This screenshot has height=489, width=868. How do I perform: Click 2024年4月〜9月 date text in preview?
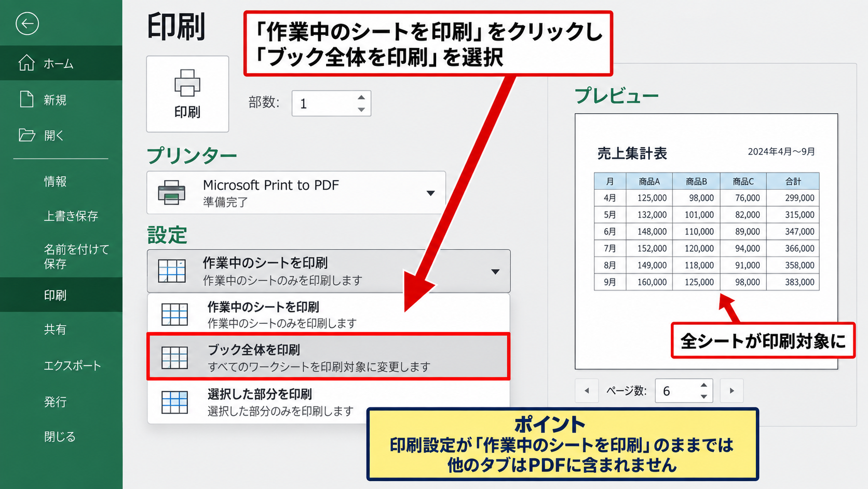(781, 152)
